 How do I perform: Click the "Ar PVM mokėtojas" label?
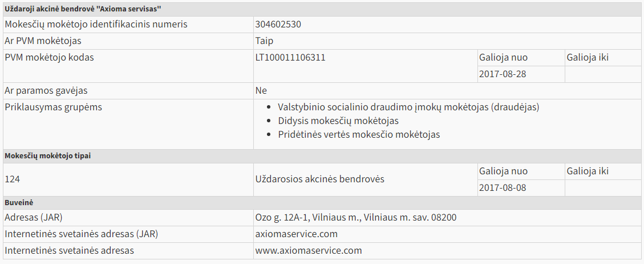tap(43, 41)
